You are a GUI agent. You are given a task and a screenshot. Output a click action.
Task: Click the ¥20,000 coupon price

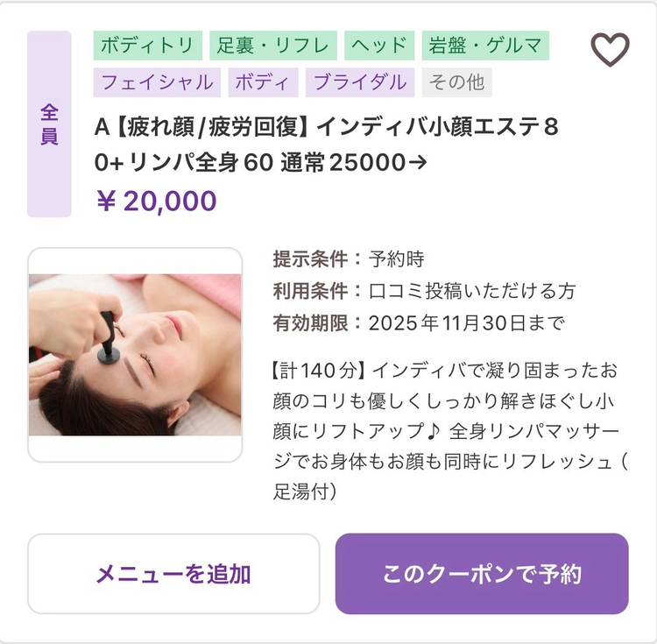(x=156, y=201)
